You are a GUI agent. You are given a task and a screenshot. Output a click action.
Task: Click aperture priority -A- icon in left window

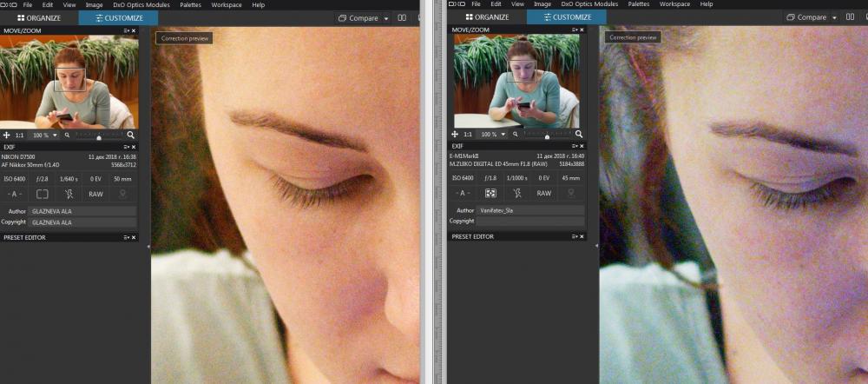15,194
